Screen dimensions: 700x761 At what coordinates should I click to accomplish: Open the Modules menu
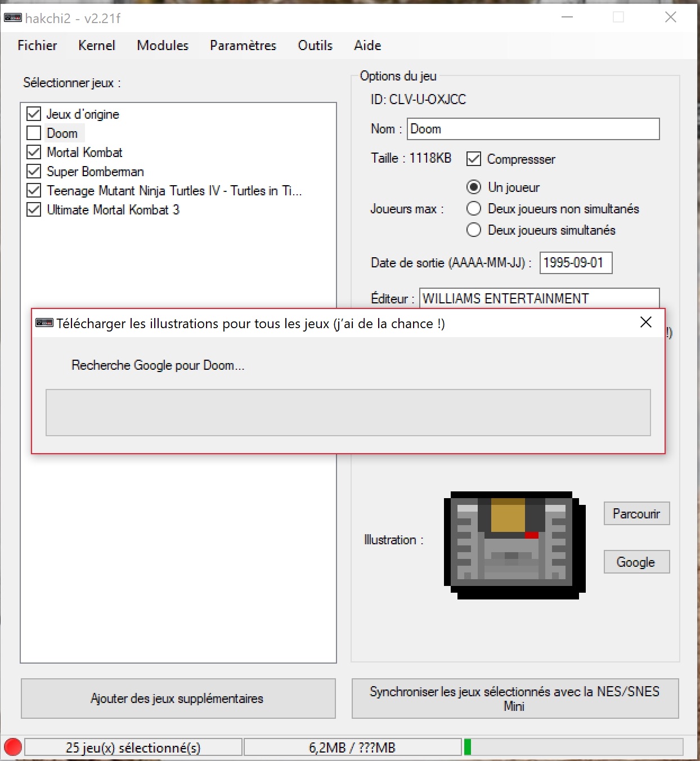[x=163, y=46]
